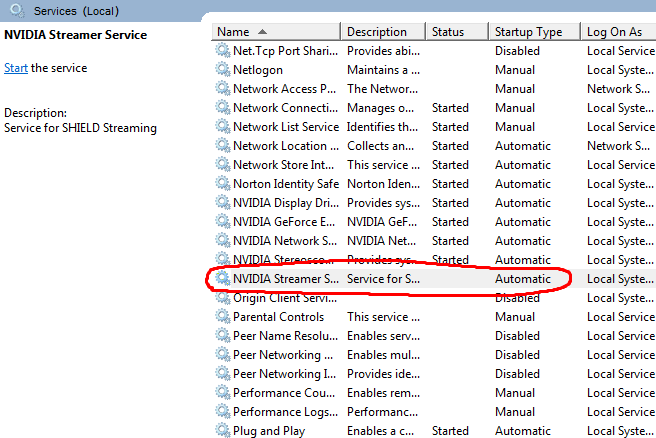Select the Network List Service row

285,127
